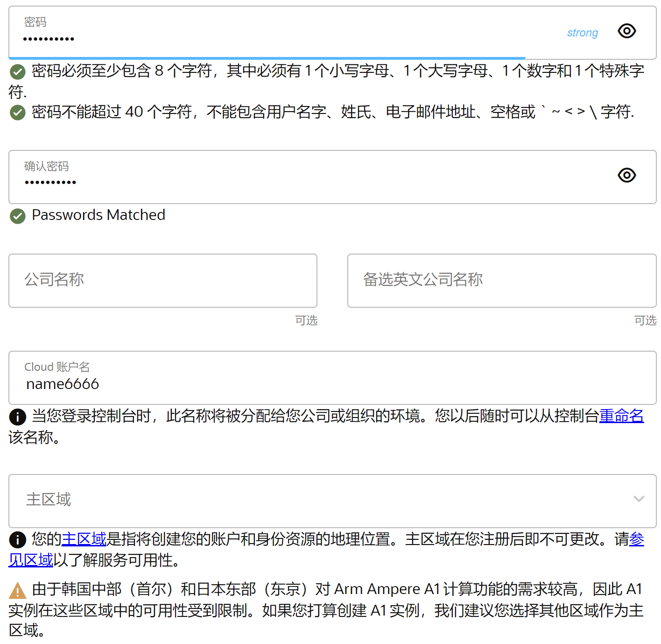The height and width of the screenshot is (644, 661).
Task: Click warning triangle icon beside 由于韩国中部 notice
Action: [18, 591]
